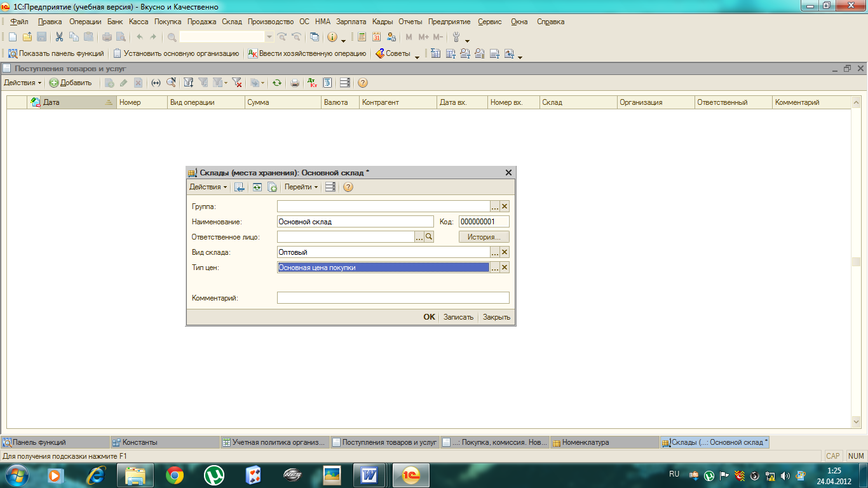This screenshot has width=868, height=488.
Task: Switch to Номенклатура window tab
Action: tap(604, 442)
